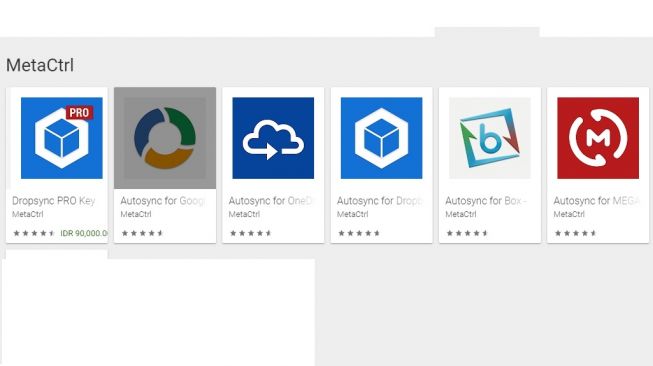
Task: Click the IDR 90,000 price label
Action: 84,233
